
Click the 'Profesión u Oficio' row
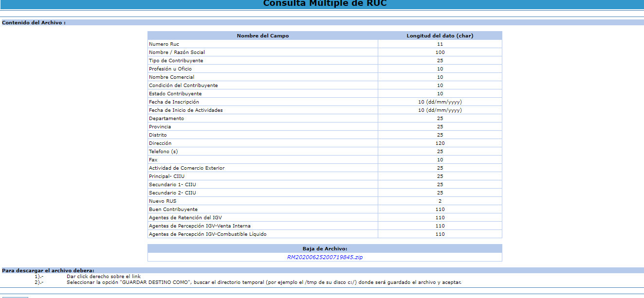pos(325,69)
